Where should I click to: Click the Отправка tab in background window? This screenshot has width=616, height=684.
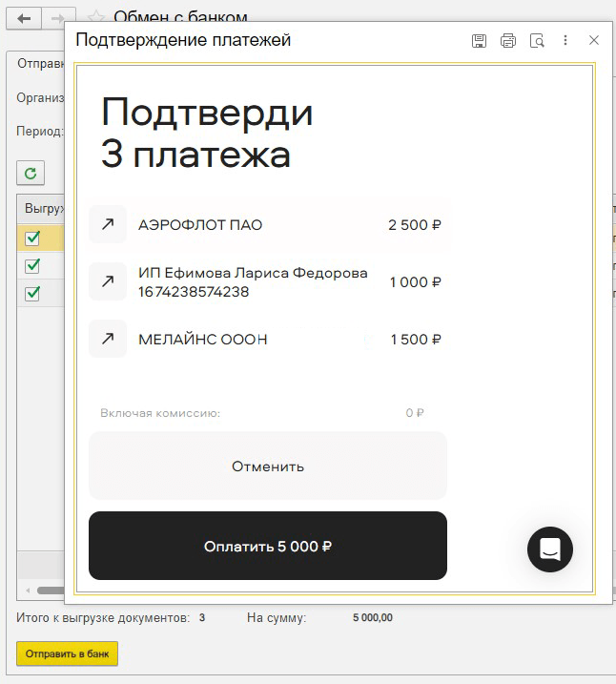point(41,64)
